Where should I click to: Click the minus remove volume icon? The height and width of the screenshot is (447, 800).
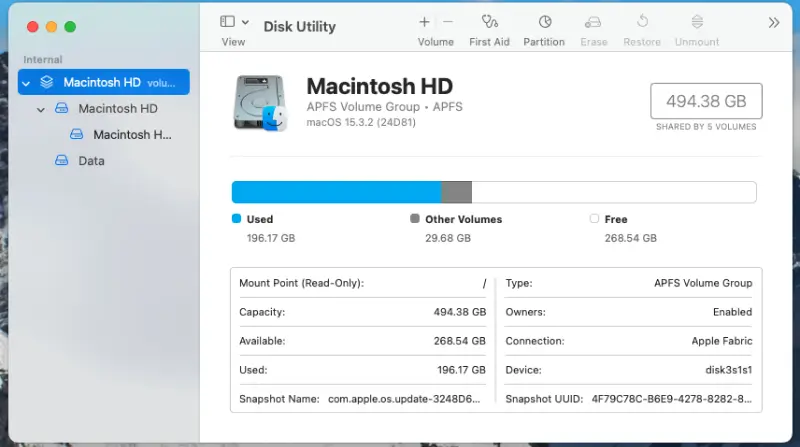click(447, 22)
